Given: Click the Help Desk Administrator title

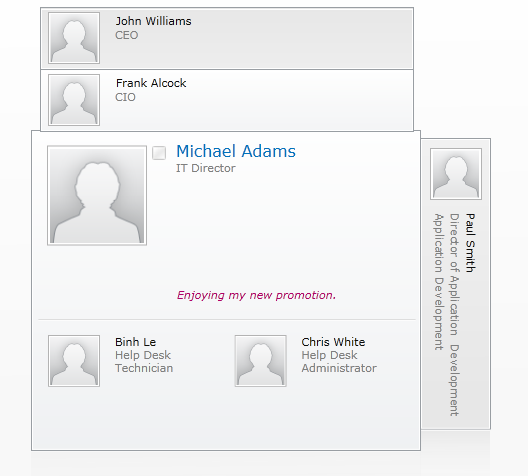Looking at the screenshot, I should coord(339,362).
